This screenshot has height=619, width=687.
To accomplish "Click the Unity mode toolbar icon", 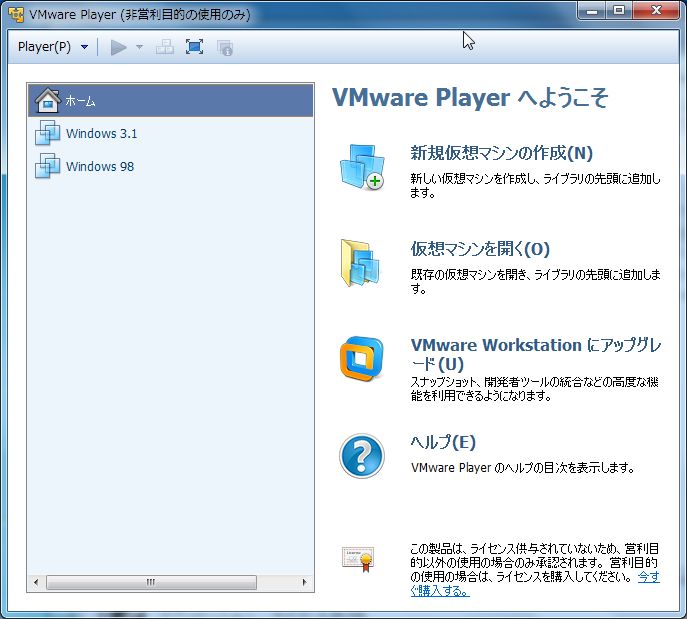I will click(x=225, y=48).
